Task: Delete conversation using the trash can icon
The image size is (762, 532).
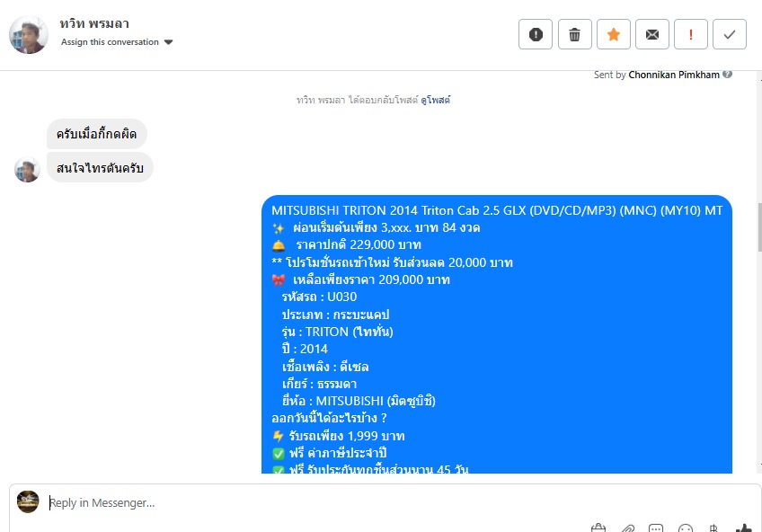Action: click(575, 34)
